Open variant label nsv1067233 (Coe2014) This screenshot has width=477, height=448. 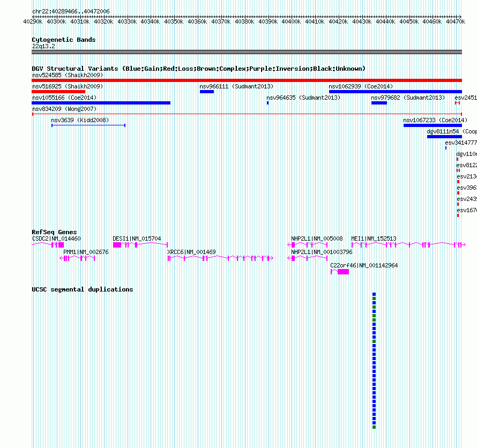click(435, 120)
